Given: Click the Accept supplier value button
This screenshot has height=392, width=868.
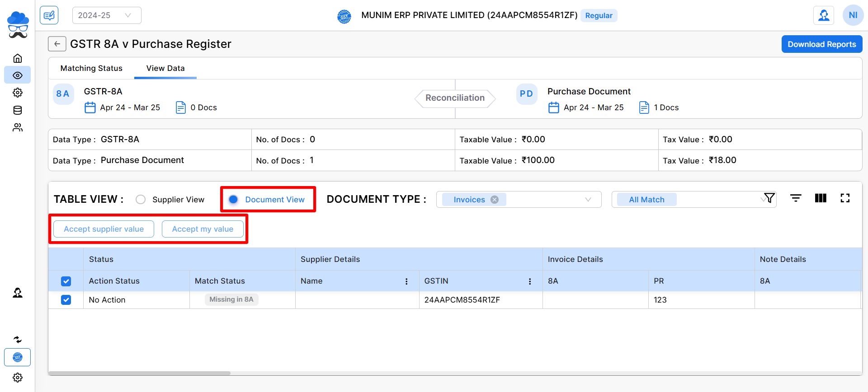Looking at the screenshot, I should tap(104, 229).
